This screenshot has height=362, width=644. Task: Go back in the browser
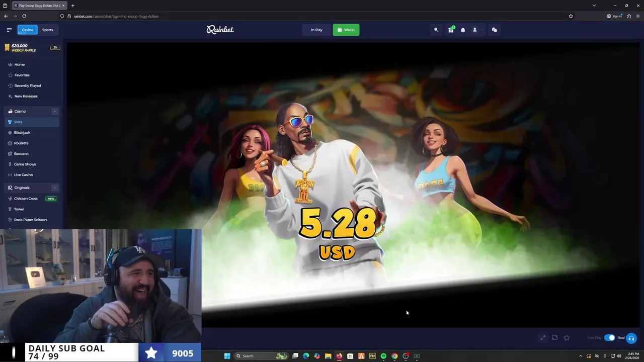(x=6, y=16)
